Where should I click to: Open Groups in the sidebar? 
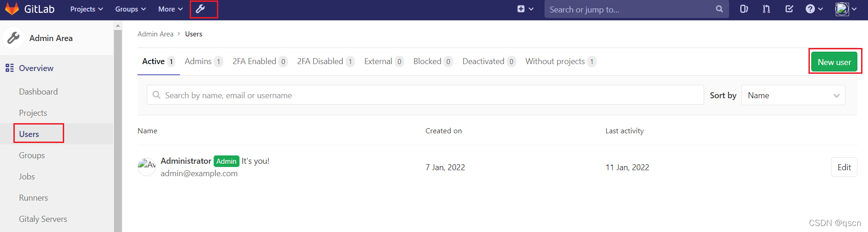32,155
